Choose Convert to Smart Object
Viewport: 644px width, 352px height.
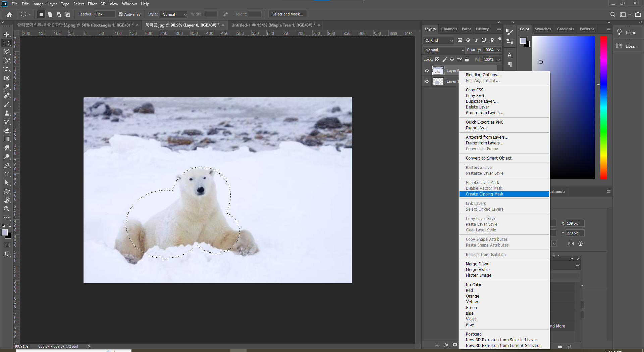(488, 158)
